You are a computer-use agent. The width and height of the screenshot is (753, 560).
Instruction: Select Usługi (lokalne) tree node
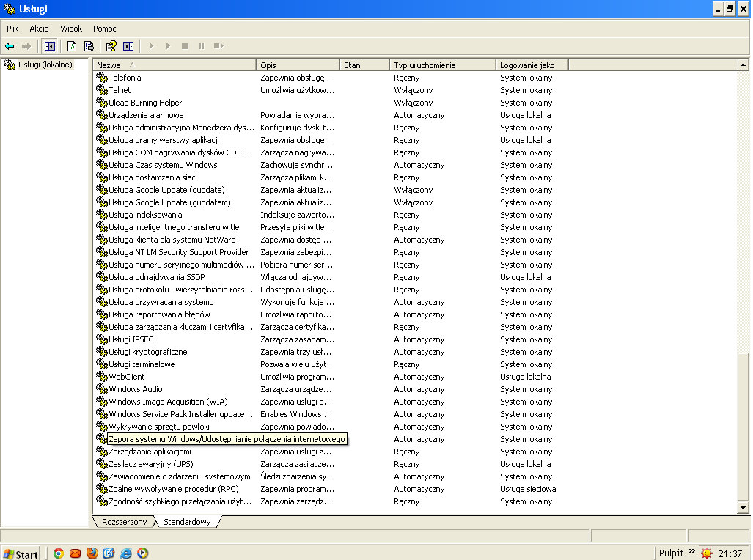45,65
